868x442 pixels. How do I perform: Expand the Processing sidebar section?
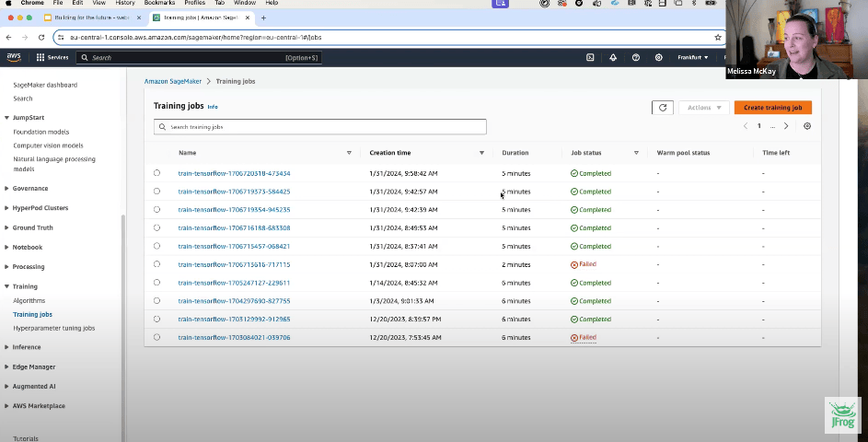6,266
